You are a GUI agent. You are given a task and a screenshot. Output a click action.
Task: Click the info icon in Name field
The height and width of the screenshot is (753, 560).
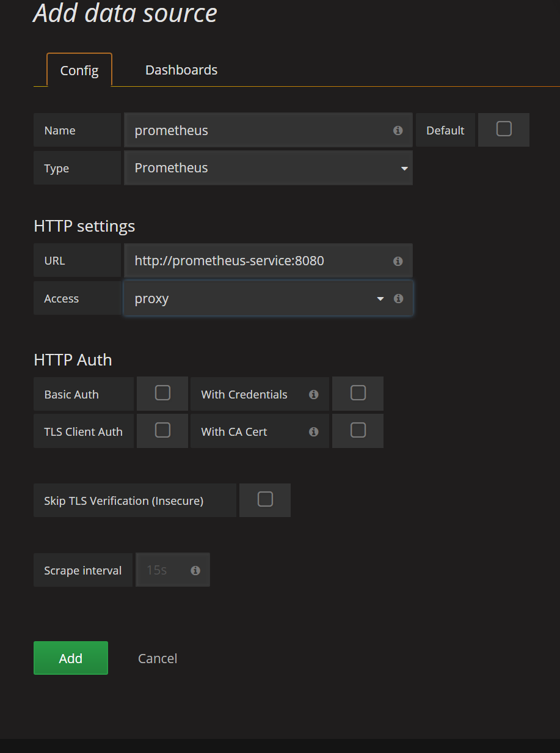coord(398,130)
